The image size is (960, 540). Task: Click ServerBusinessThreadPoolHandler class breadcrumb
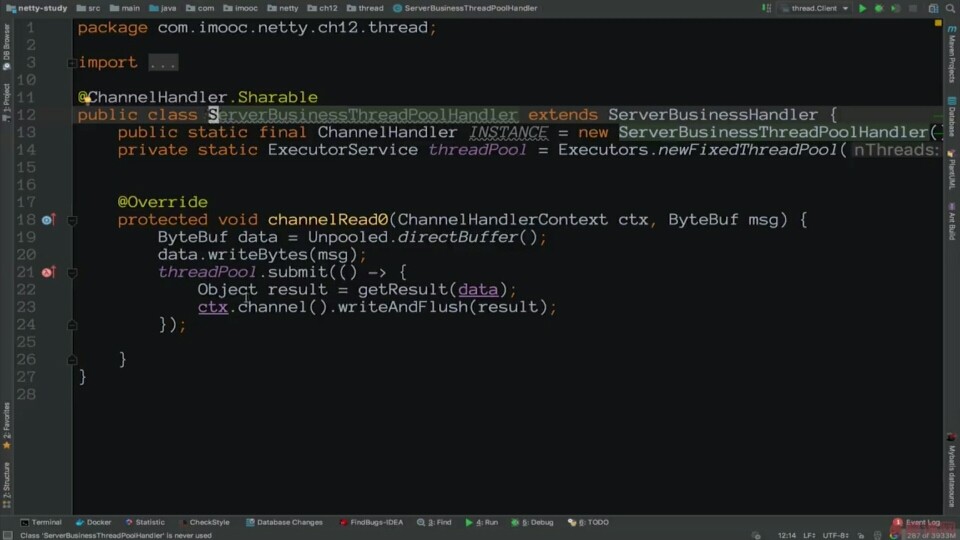(465, 9)
